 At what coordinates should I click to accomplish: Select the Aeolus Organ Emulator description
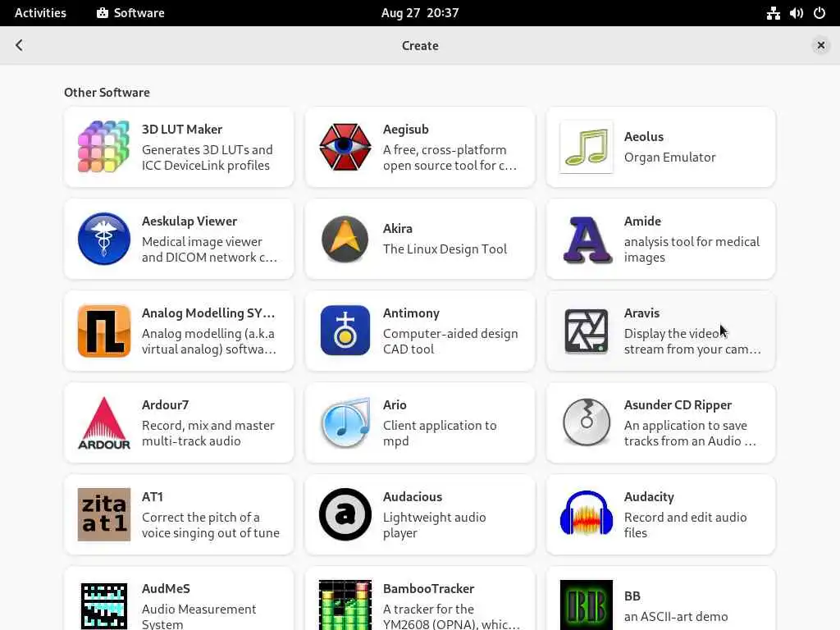669,157
